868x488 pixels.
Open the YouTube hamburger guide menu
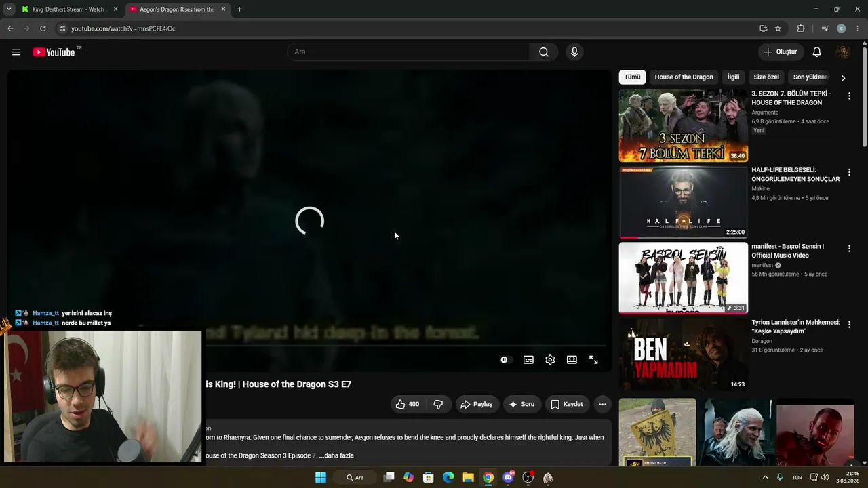coord(16,52)
